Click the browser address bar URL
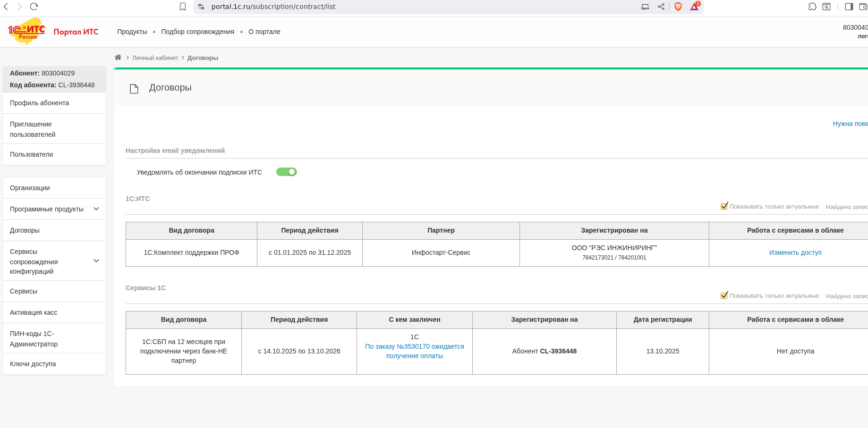Viewport: 868px width, 428px height. click(x=273, y=7)
